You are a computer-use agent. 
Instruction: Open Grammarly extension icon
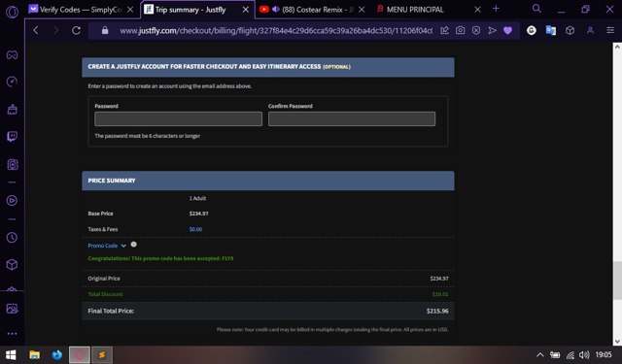pos(532,30)
